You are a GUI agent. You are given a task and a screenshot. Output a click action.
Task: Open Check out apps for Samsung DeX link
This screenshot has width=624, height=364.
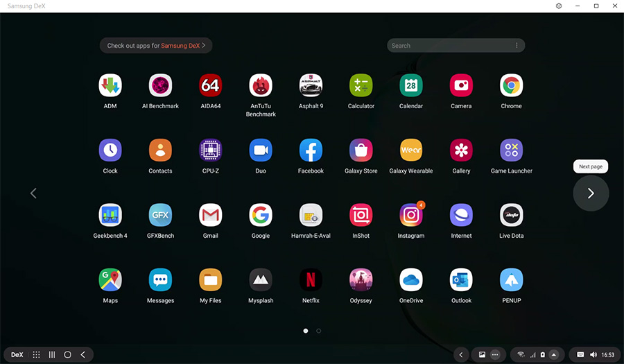pyautogui.click(x=156, y=45)
